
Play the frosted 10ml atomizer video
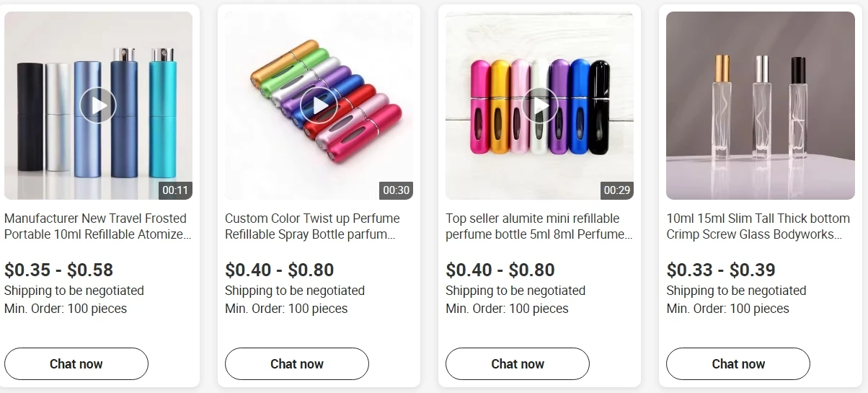click(x=98, y=105)
